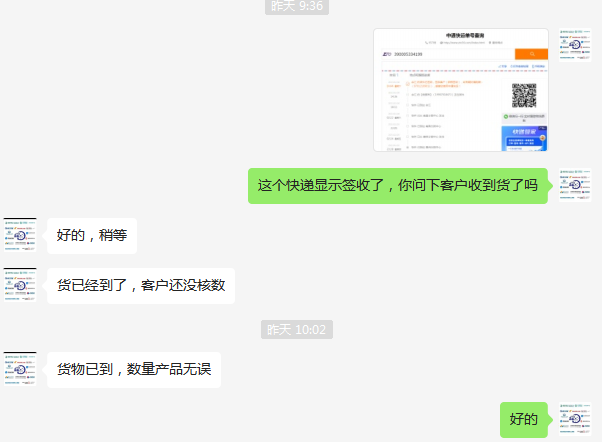
Task: Click the avatar beside 好的，稍等 message
Action: tap(20, 235)
